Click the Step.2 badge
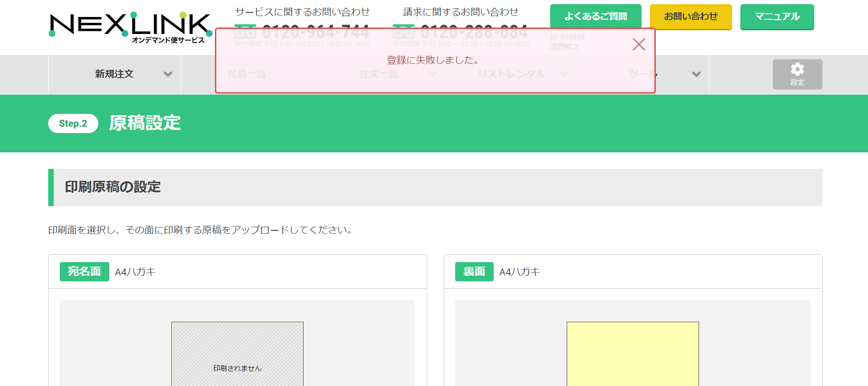Viewport: 868px width, 386px height. pyautogui.click(x=73, y=123)
